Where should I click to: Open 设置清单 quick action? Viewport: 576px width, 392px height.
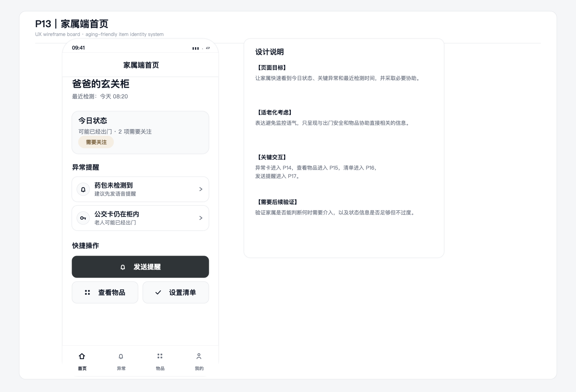coord(176,292)
